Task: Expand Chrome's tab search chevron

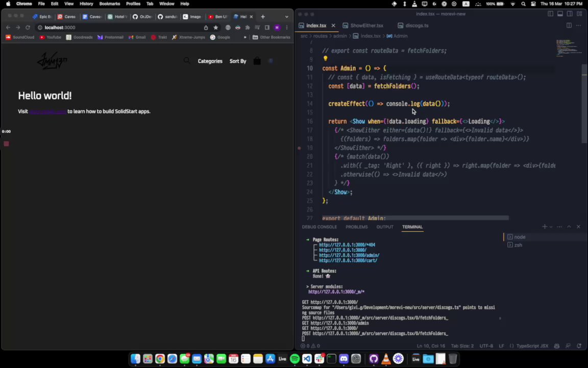Action: click(287, 16)
